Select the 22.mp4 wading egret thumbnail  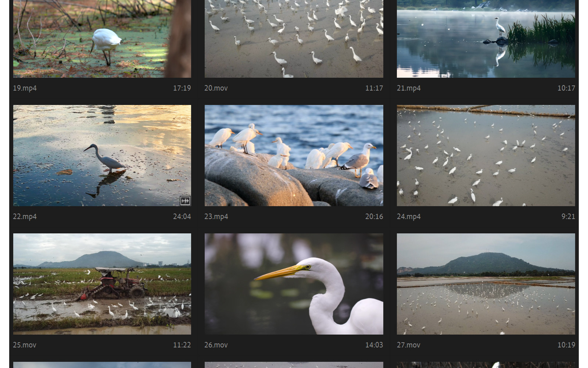[x=102, y=156]
